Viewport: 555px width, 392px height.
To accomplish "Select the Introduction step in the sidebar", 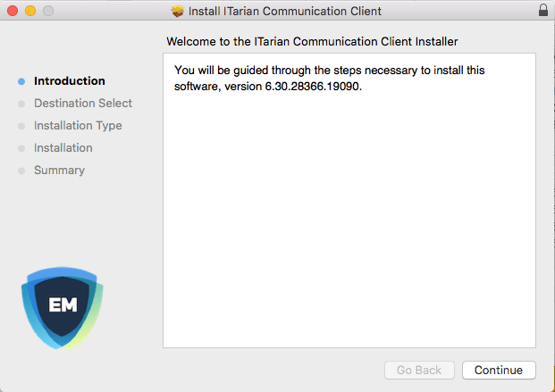I will [69, 81].
